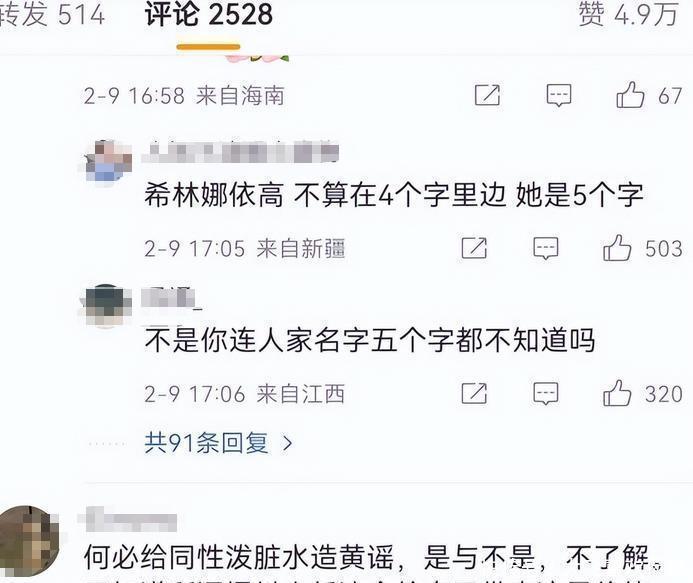This screenshot has width=693, height=583.
Task: Share the 希林娜依高 reply from 新疆
Action: (474, 248)
